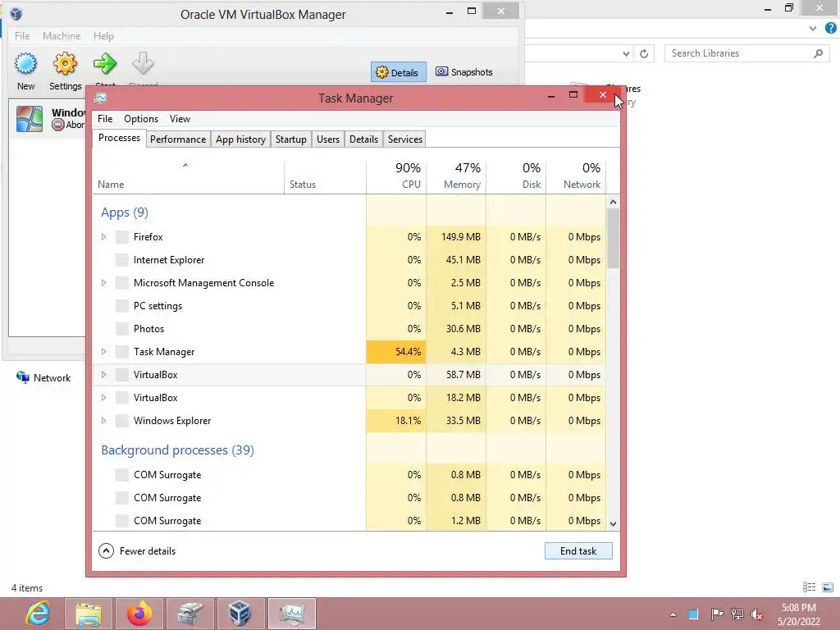The width and height of the screenshot is (840, 630).
Task: Collapse to Fewer details
Action: click(137, 550)
